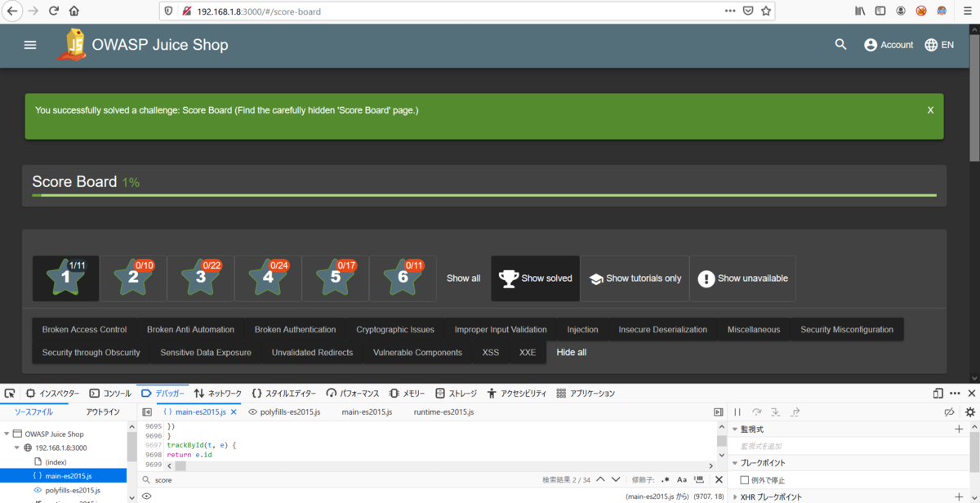Toggle difficulty 3 star filter
This screenshot has height=503, width=980.
(201, 278)
